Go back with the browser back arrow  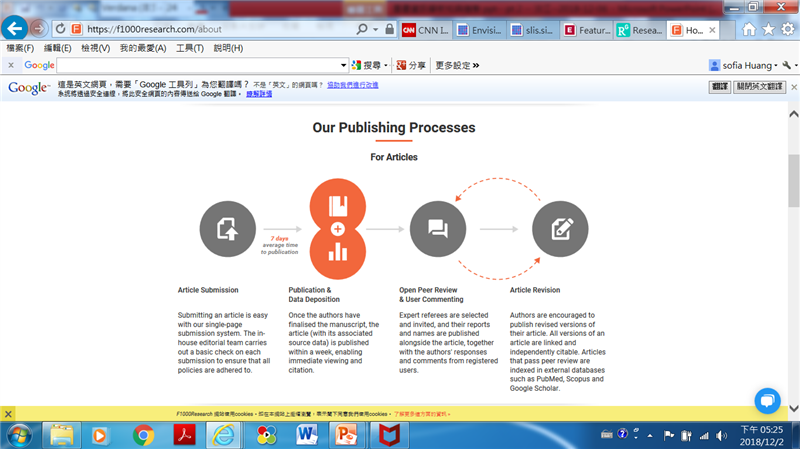point(16,28)
